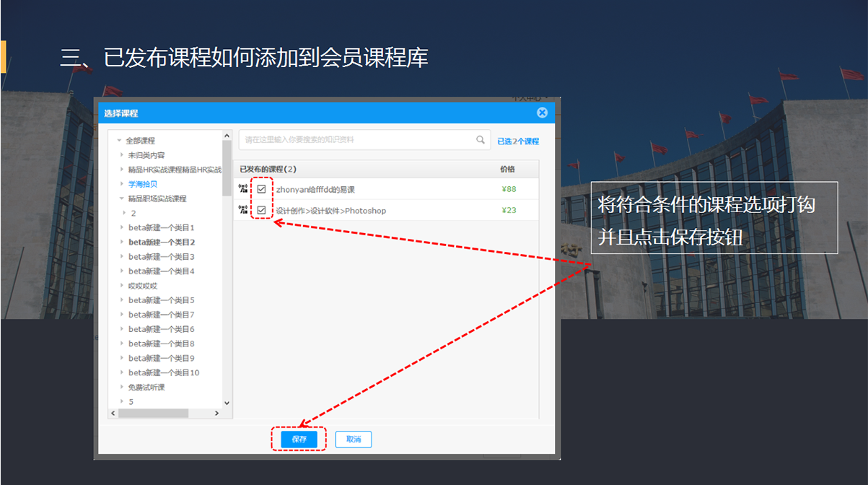Close the 选择课程 dialog with the X icon
This screenshot has height=485, width=868.
[542, 113]
